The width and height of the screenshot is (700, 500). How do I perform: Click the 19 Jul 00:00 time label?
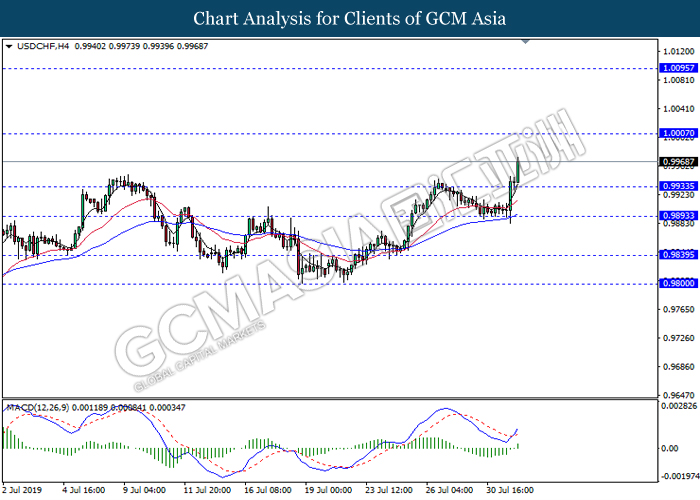coord(328,490)
